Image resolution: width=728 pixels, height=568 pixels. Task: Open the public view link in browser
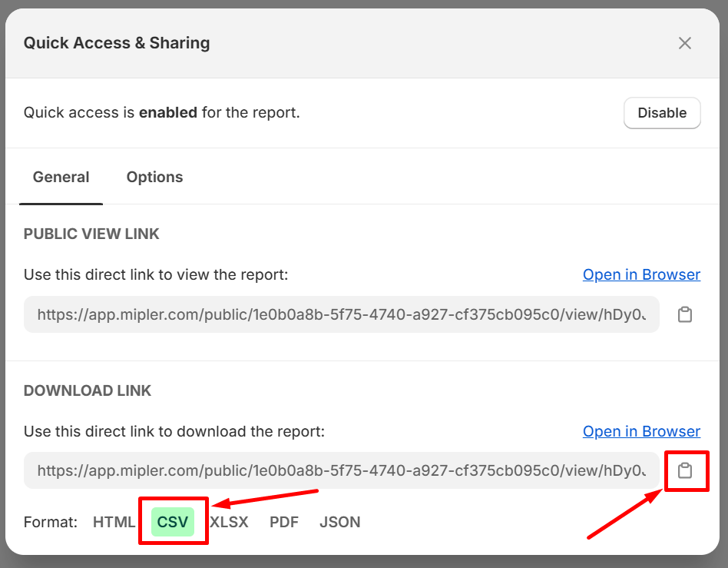[x=641, y=275]
